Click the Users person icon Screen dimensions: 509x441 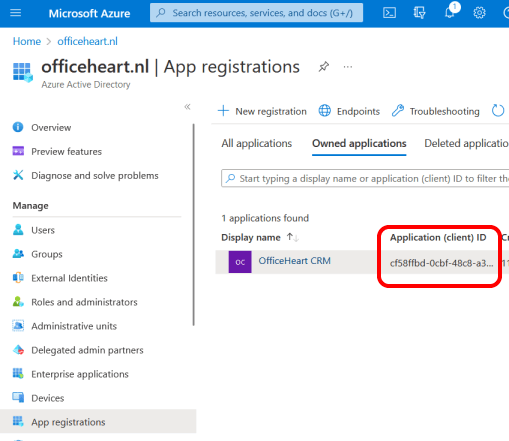click(x=18, y=230)
